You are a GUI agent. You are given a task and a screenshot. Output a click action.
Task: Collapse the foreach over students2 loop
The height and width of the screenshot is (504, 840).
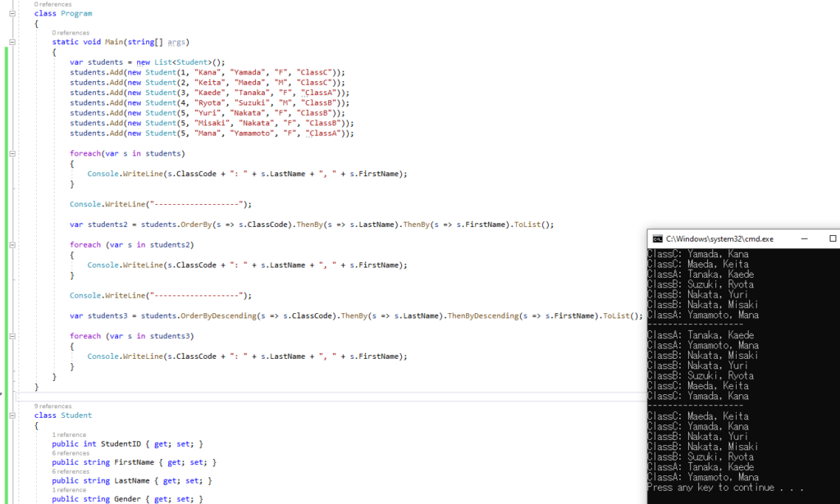(11, 244)
